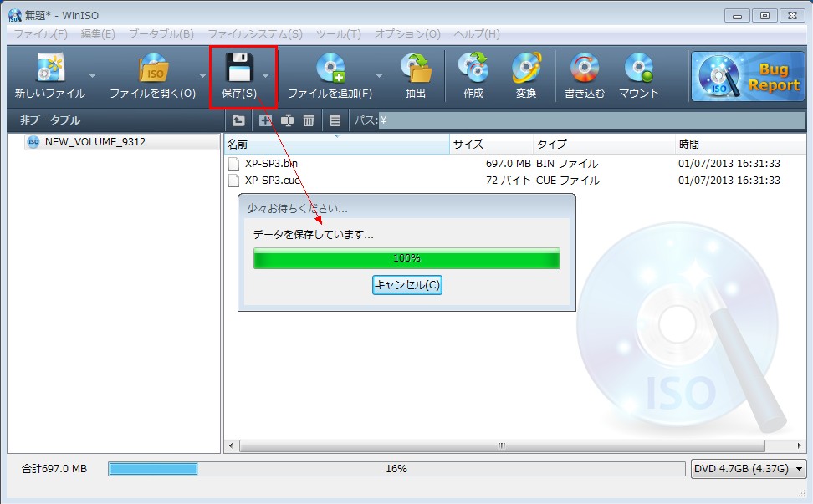
Task: Click the ISO icon beside NEW_VOLUME_9312
Action: coord(33,142)
